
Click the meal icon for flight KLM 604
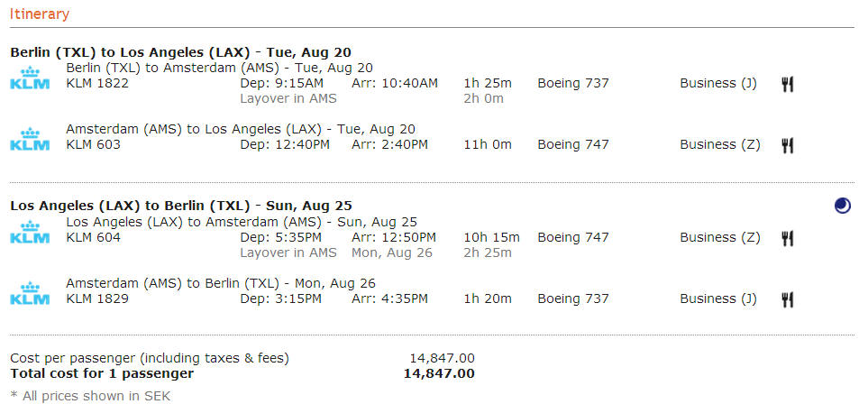(787, 238)
